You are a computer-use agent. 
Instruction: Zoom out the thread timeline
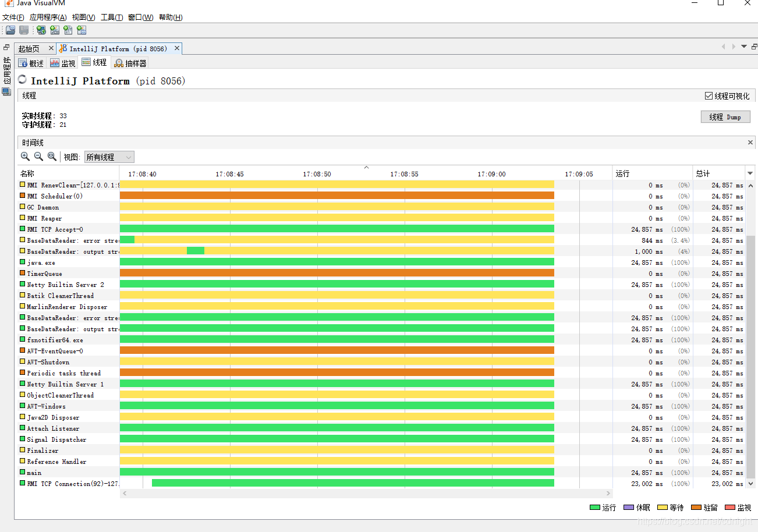(x=38, y=157)
